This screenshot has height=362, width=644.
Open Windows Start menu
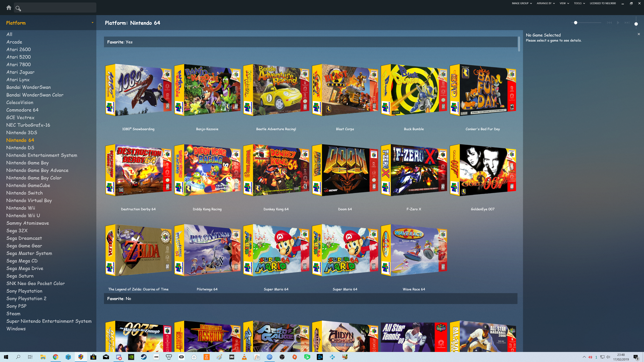(6, 357)
